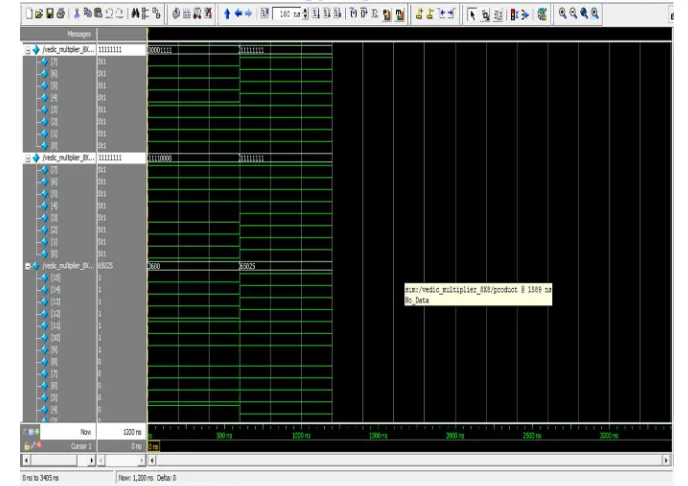Click the Print toolbar icon
Screen dimensions: 688x486
[61, 14]
